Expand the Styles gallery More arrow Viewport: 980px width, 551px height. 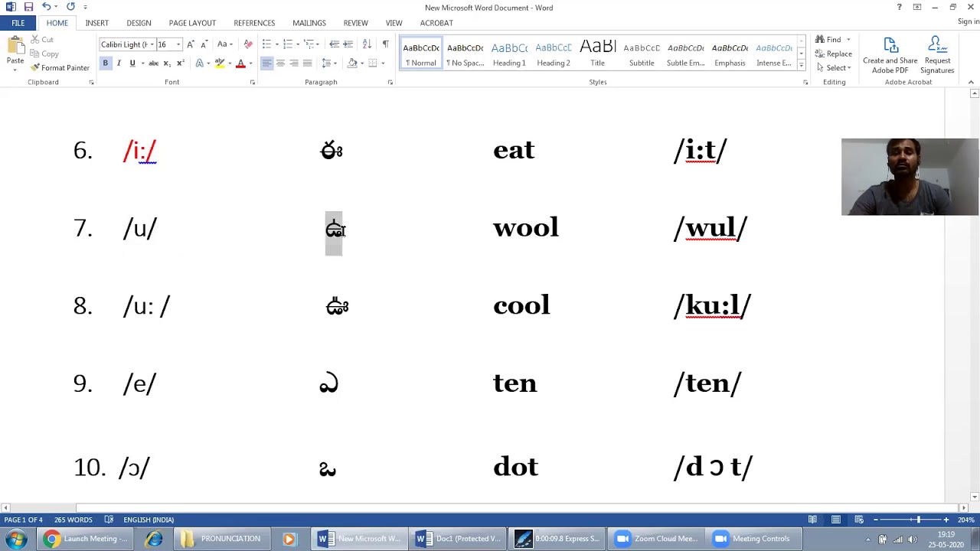coord(801,66)
